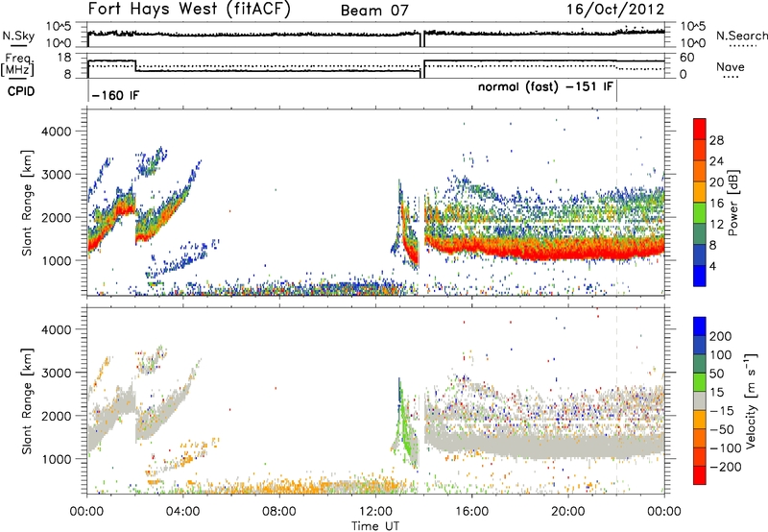
Task: Select the 'Beam 07' heading text
Action: (x=374, y=11)
